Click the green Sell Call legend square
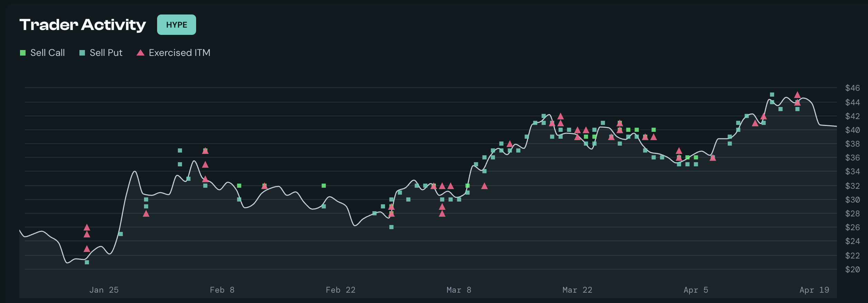868x303 pixels. [23, 53]
